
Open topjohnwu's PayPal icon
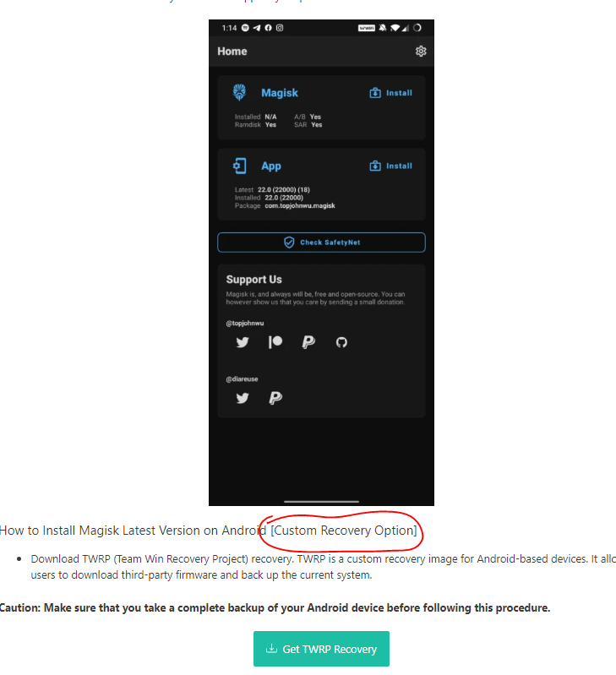point(308,342)
